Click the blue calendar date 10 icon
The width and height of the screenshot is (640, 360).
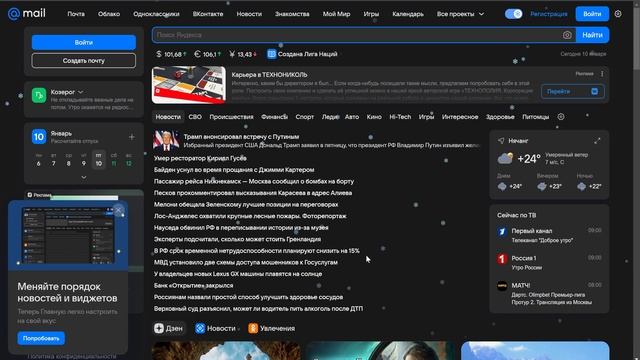click(x=39, y=137)
